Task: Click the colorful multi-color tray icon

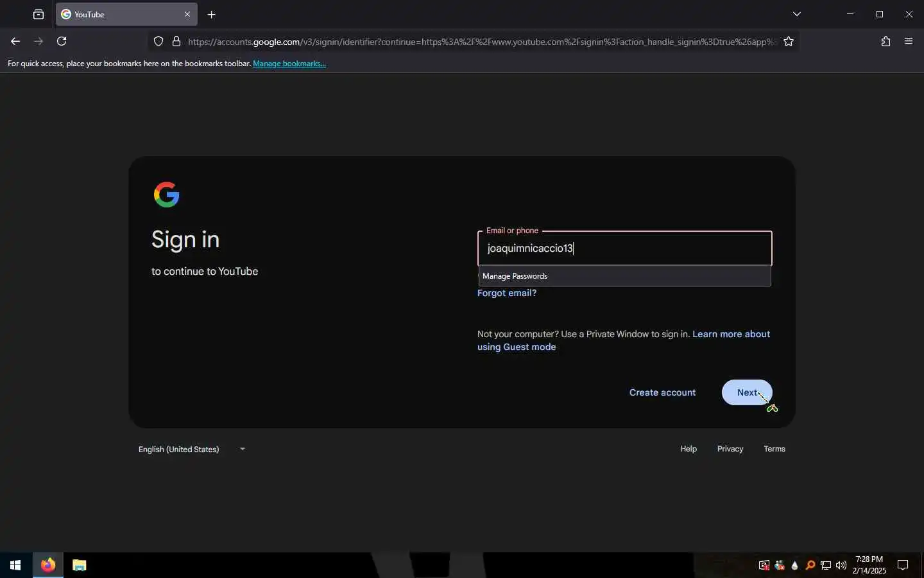Action: tap(780, 565)
